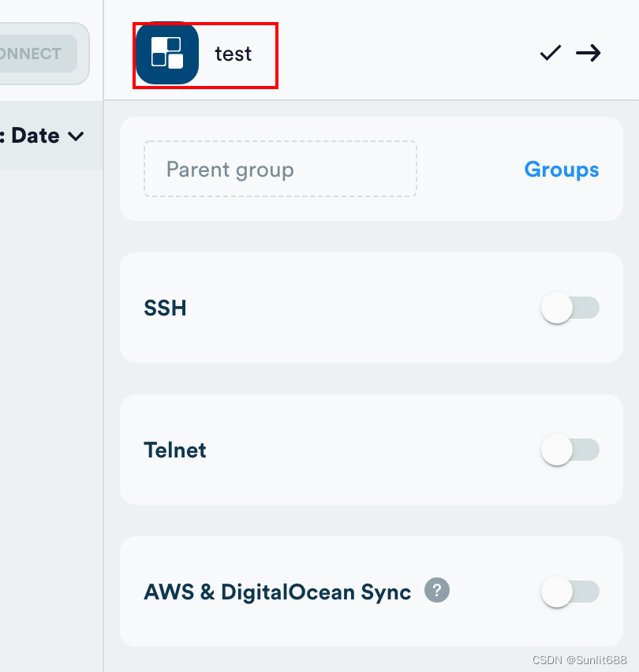Click the AWS & DigitalOcean Sync label

click(277, 592)
